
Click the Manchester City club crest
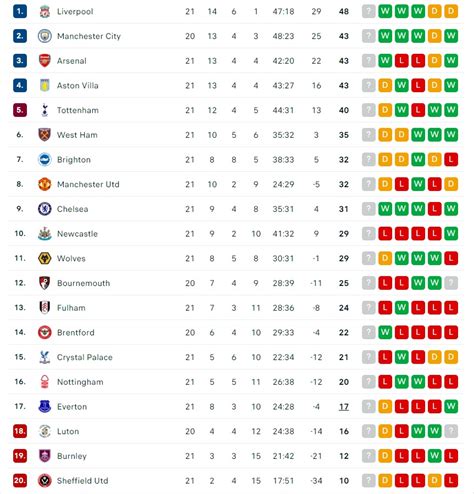(x=45, y=36)
